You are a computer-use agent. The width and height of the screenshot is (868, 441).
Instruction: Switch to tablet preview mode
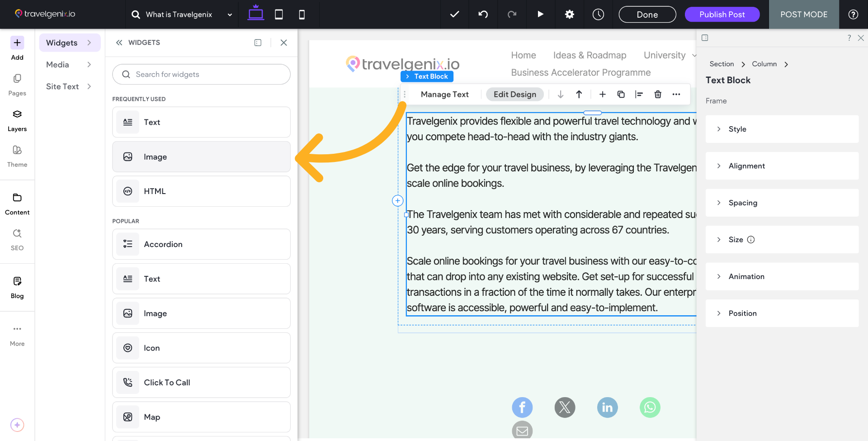tap(278, 14)
